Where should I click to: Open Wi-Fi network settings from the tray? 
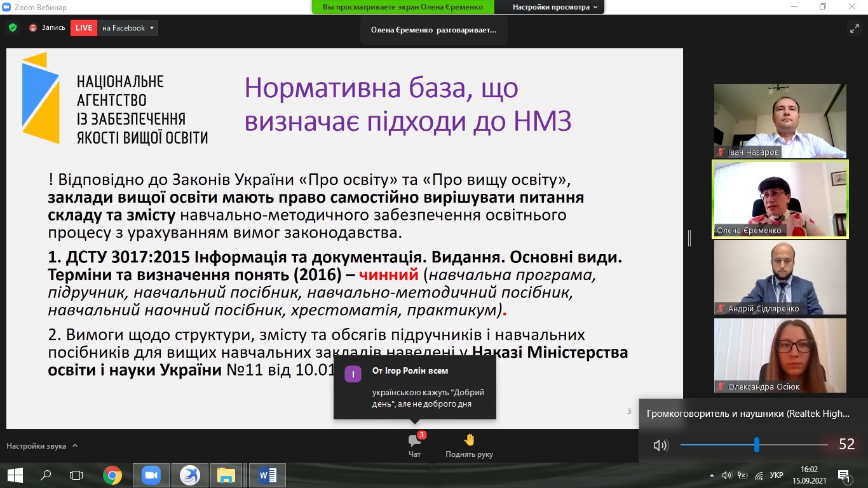pyautogui.click(x=759, y=475)
